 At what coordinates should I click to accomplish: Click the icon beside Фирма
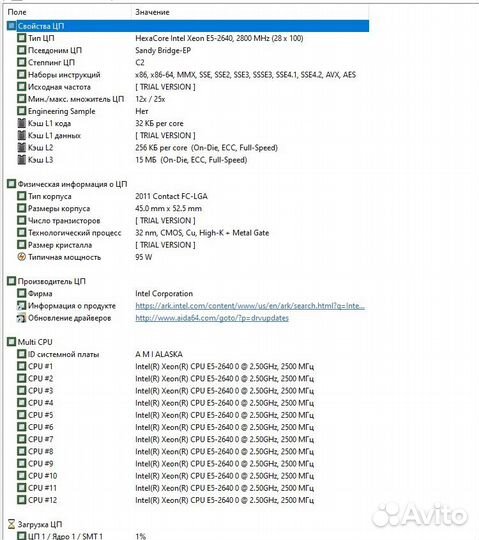pos(22,293)
